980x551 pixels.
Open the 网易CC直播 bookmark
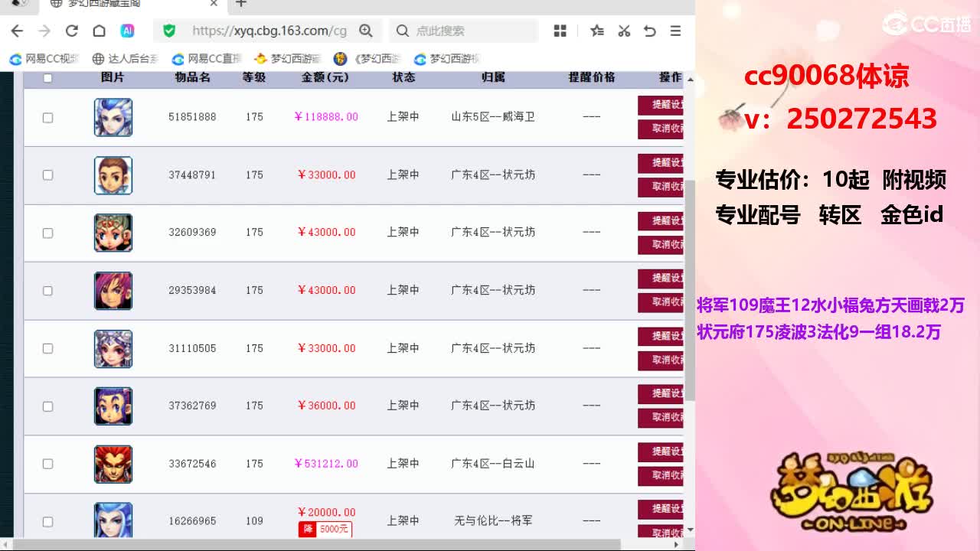pos(207,59)
